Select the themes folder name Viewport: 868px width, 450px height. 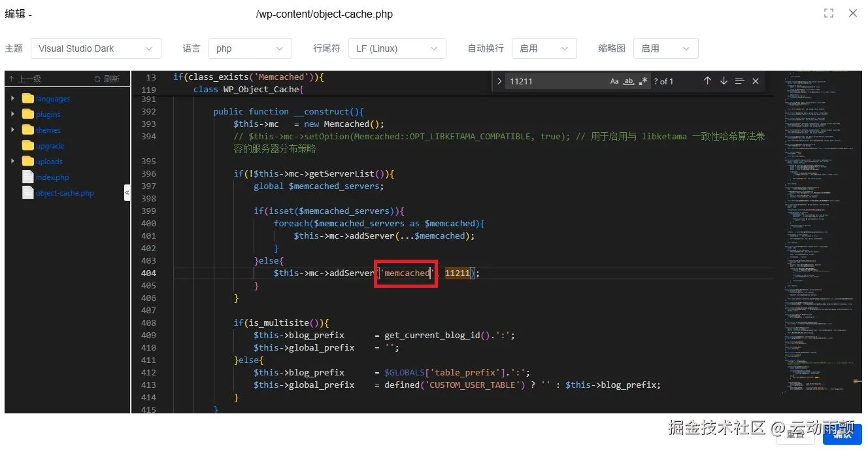click(x=48, y=130)
